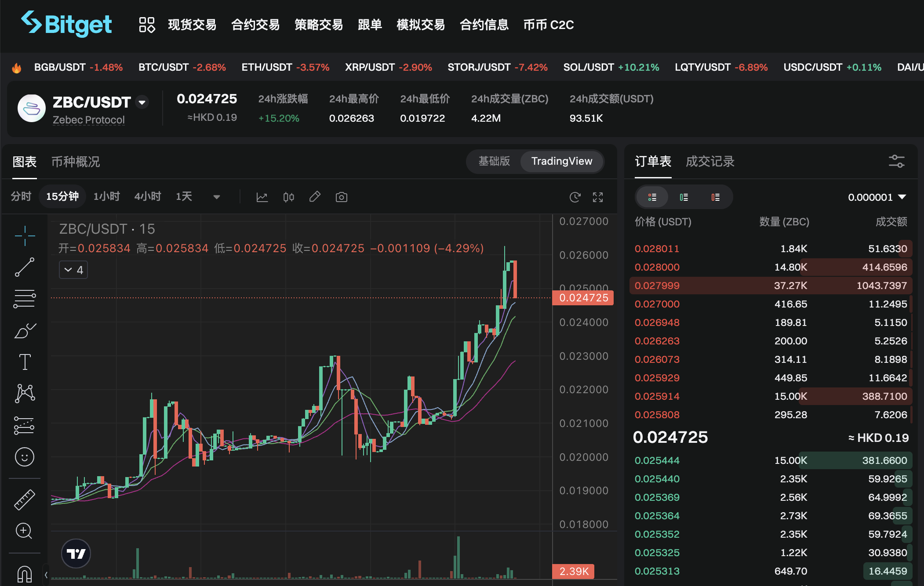This screenshot has width=924, height=586.
Task: Switch to the 成交记录 tab
Action: (710, 161)
